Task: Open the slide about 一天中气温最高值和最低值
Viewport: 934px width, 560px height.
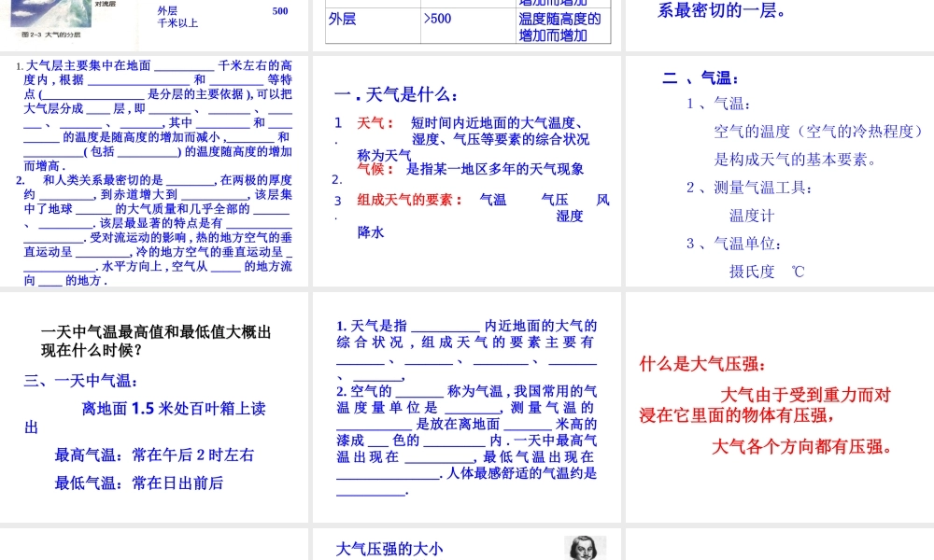Action: click(x=154, y=407)
